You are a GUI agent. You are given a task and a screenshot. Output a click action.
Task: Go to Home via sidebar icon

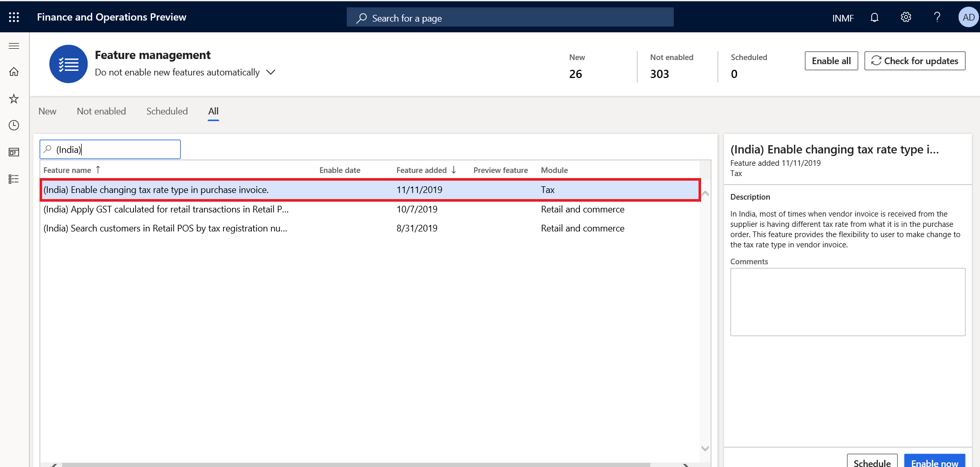(x=14, y=72)
